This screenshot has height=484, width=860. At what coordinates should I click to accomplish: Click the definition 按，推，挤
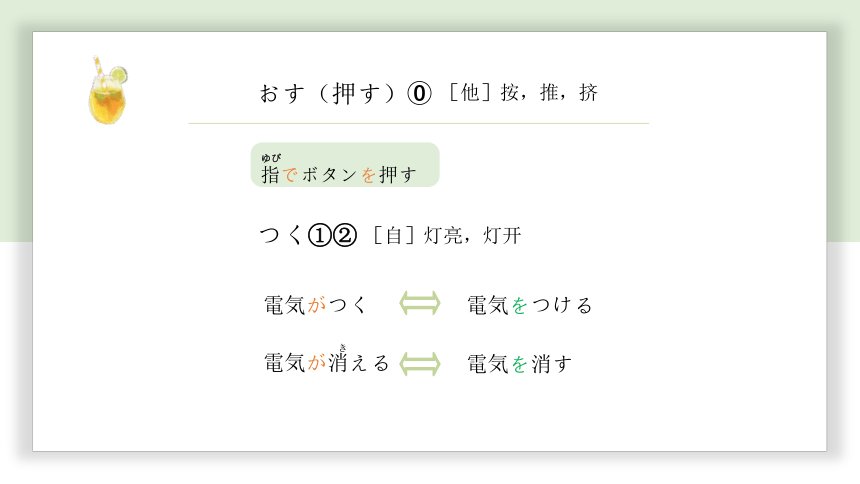click(x=549, y=93)
